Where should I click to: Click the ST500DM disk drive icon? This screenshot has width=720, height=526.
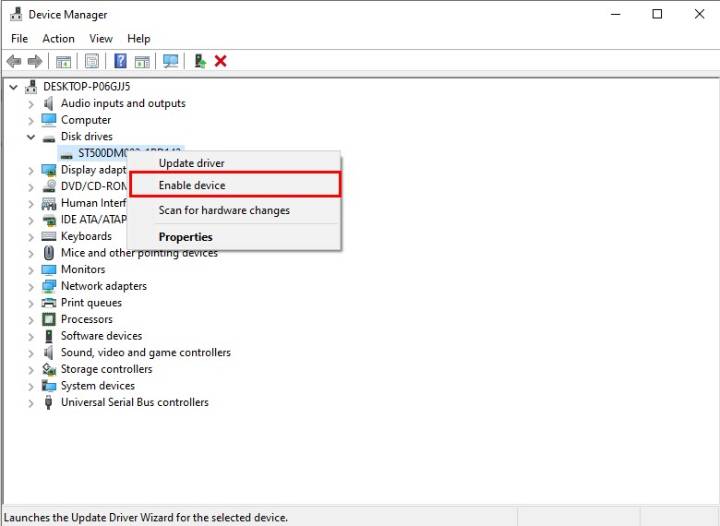pos(67,155)
